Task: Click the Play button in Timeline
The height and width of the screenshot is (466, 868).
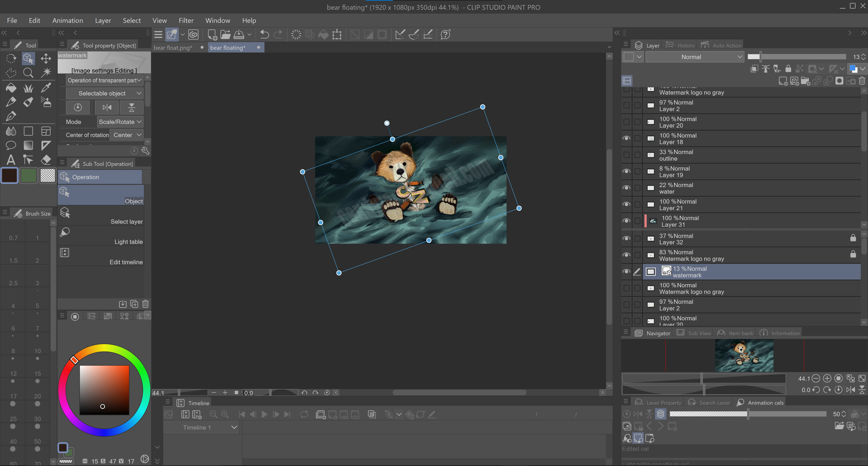Action: pyautogui.click(x=264, y=414)
